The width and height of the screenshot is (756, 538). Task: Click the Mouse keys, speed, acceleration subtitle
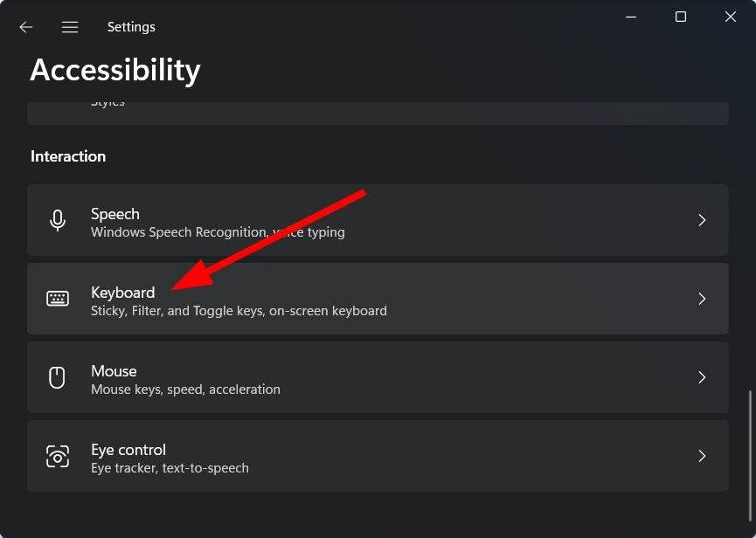(x=185, y=390)
